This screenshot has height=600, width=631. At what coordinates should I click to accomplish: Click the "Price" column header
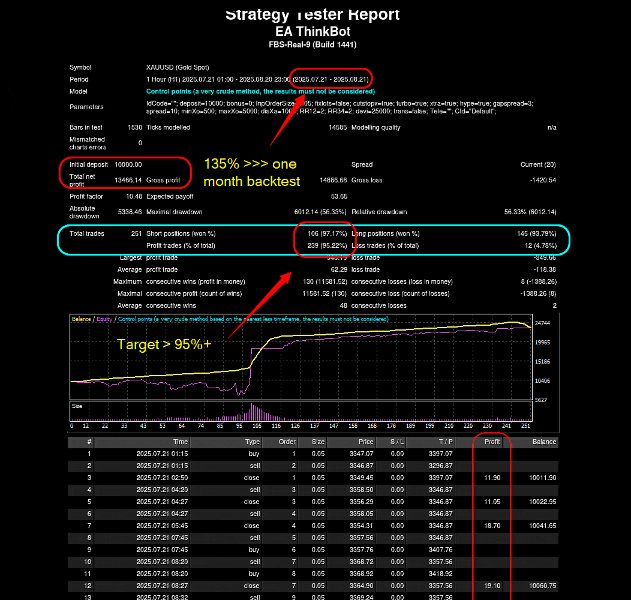coord(366,442)
